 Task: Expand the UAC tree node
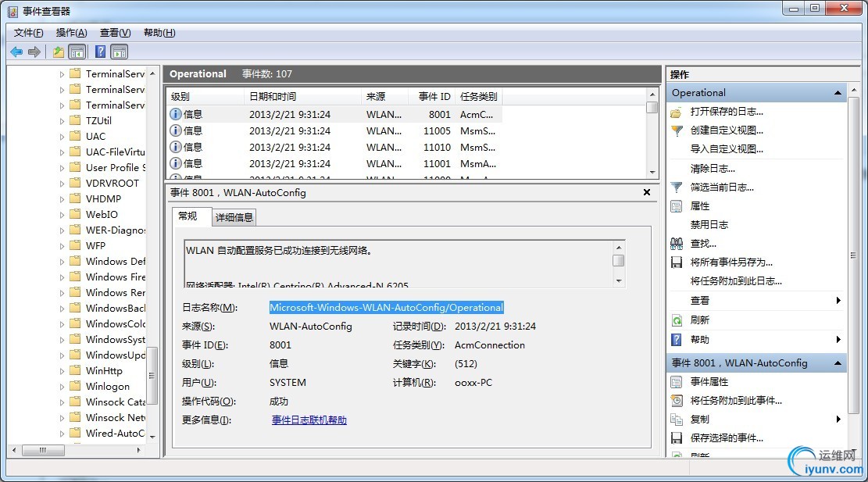pyautogui.click(x=62, y=136)
